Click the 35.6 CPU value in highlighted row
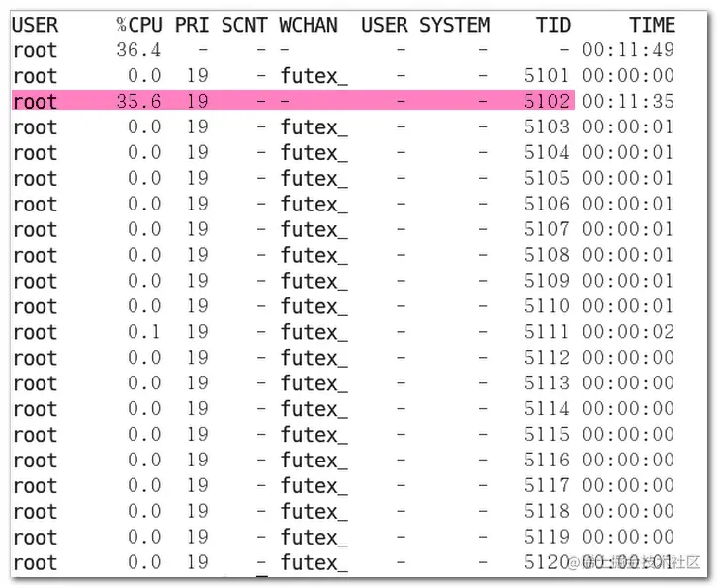Viewport: 718px width, 588px height. tap(138, 101)
